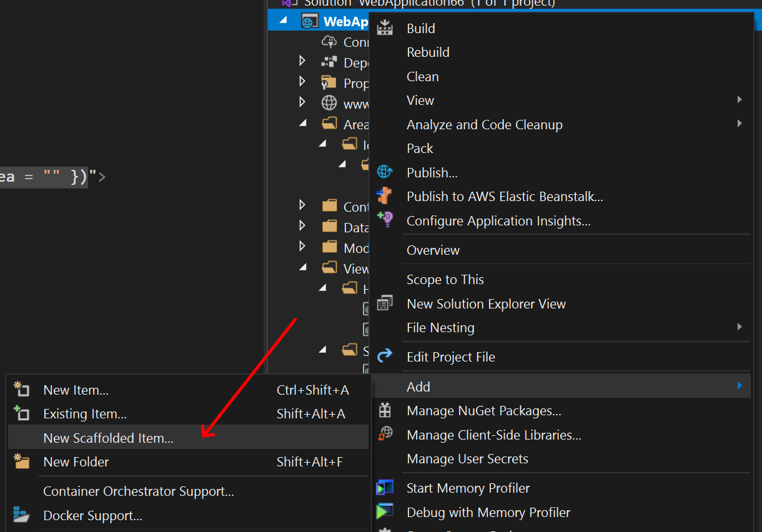This screenshot has width=762, height=532.
Task: Click Rebuild in the context menu
Action: point(428,52)
